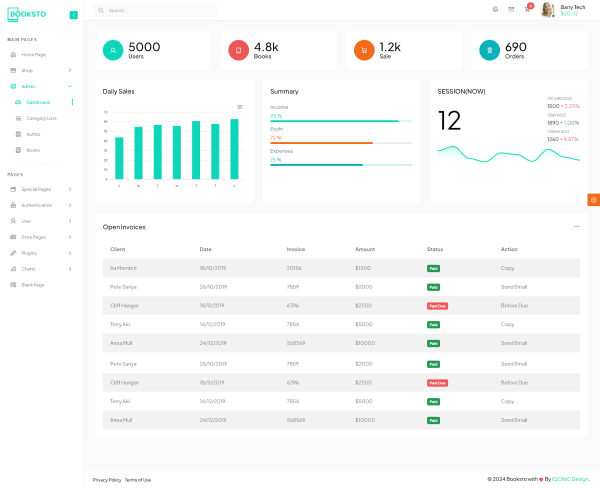
Task: Click the Barry Tech profile avatar
Action: click(548, 10)
